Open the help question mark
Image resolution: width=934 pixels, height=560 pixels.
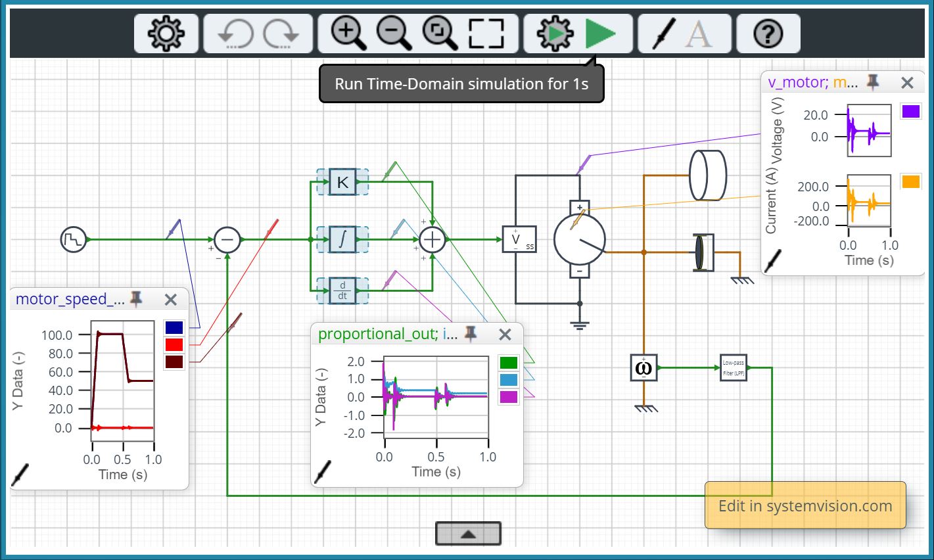[768, 33]
